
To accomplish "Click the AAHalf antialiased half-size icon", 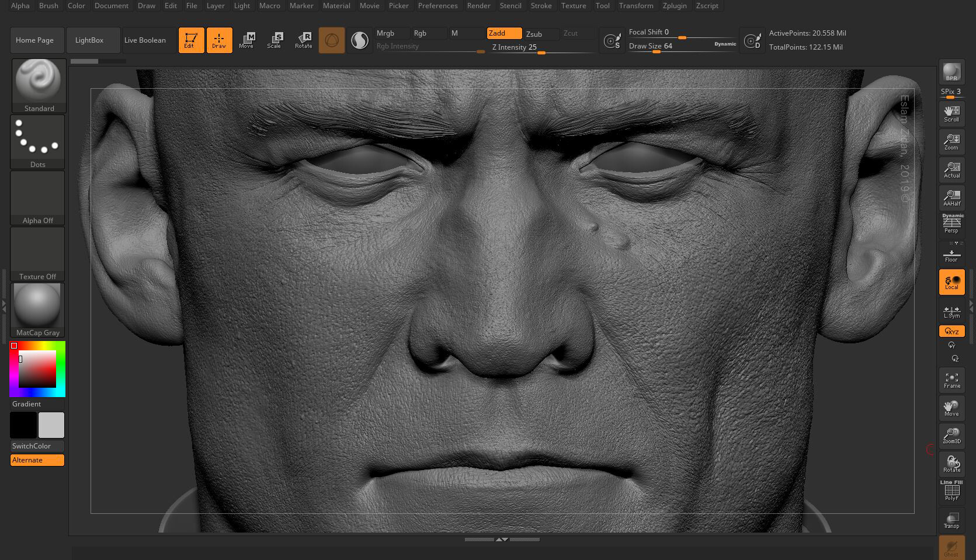I will click(951, 198).
